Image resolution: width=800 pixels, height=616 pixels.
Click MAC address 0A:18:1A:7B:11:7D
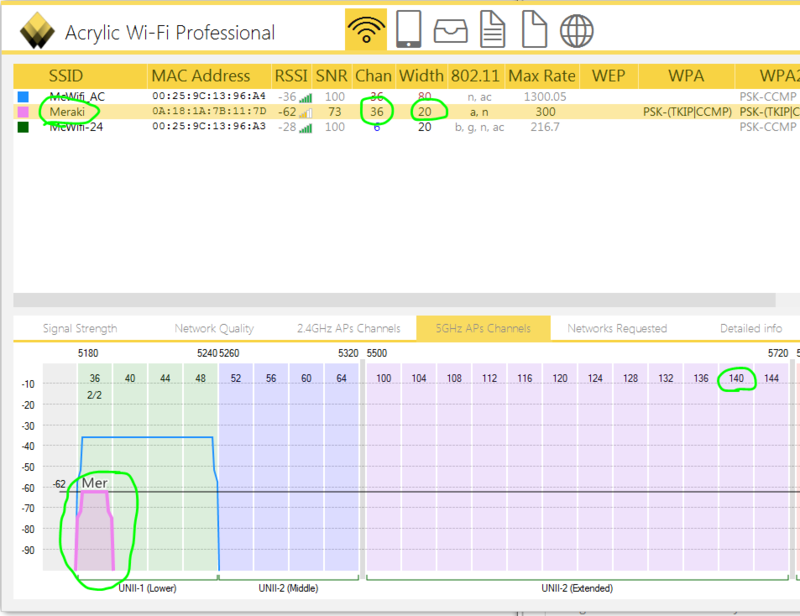(209, 111)
